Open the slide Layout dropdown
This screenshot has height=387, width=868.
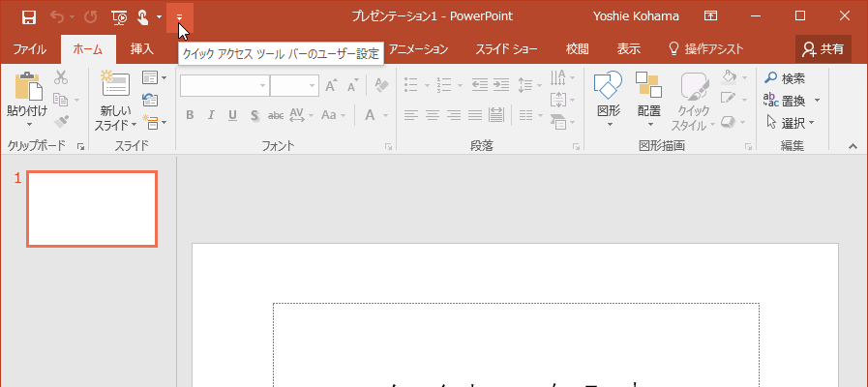coord(154,77)
